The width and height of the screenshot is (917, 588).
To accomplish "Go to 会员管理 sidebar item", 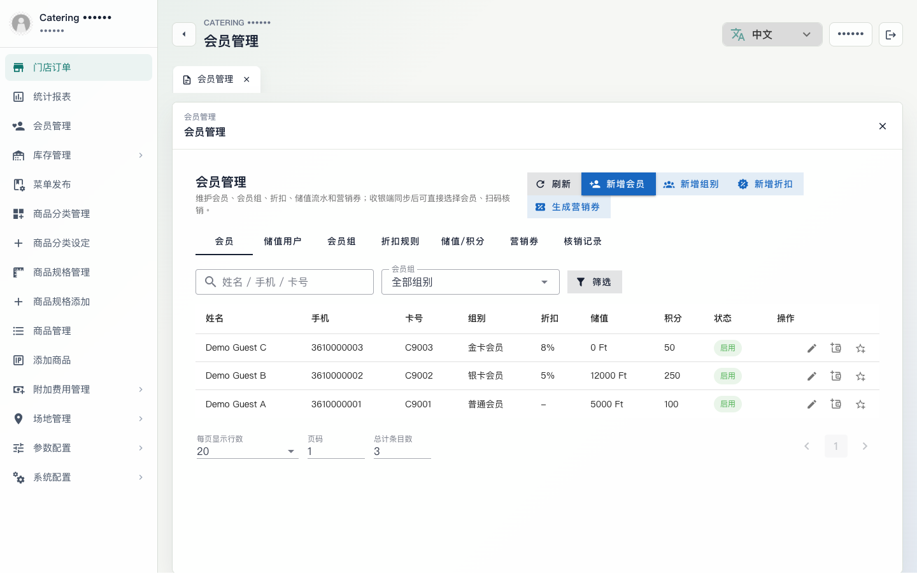I will (78, 126).
